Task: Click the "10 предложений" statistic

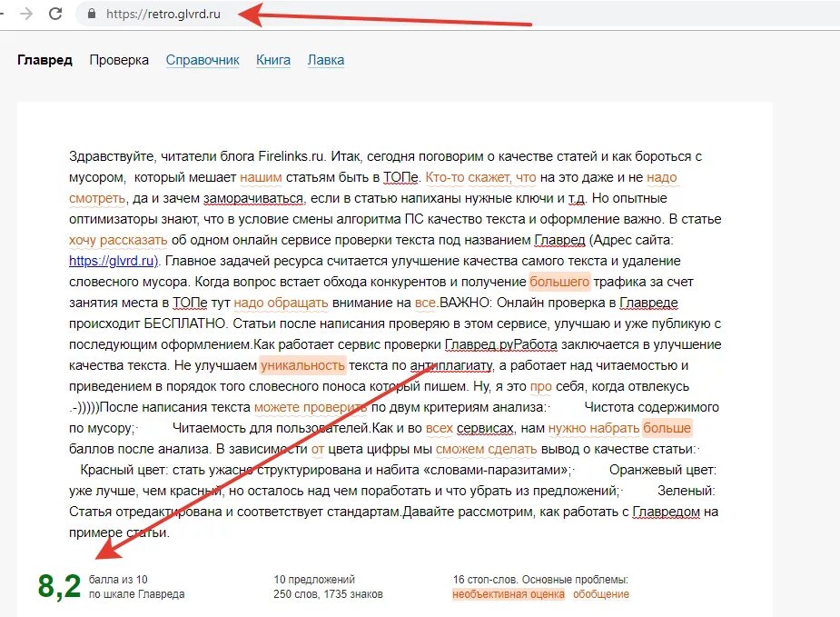Action: pos(314,580)
